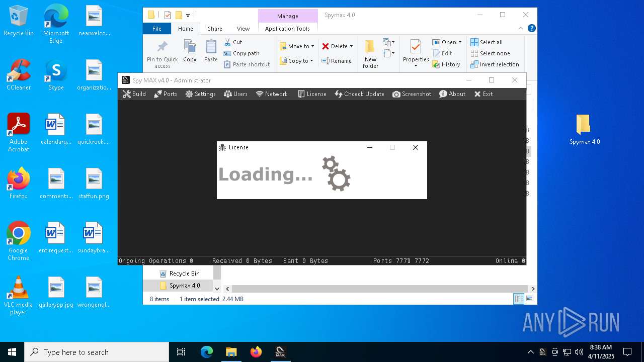
Task: Open the Ports menu in Spy MAX
Action: click(166, 94)
